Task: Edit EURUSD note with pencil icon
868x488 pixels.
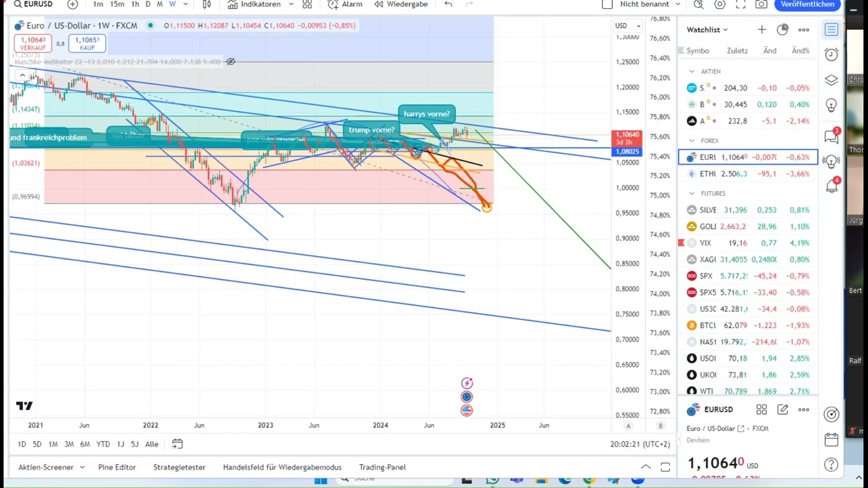Action: (x=783, y=409)
